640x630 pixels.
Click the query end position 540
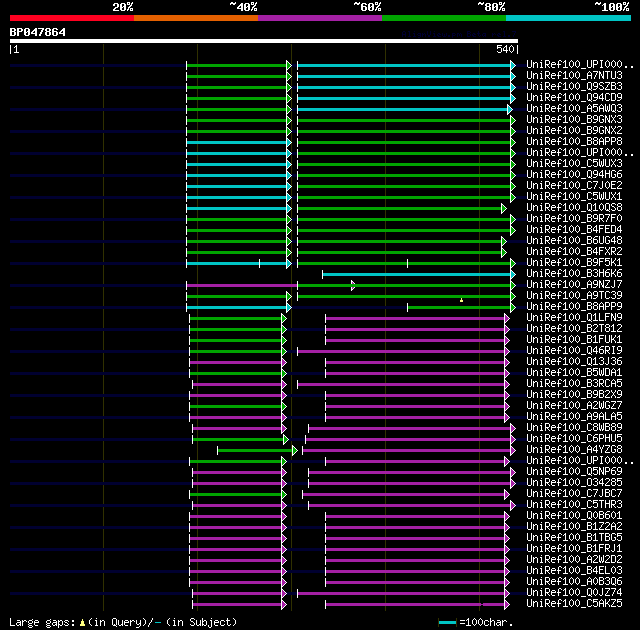click(x=505, y=49)
